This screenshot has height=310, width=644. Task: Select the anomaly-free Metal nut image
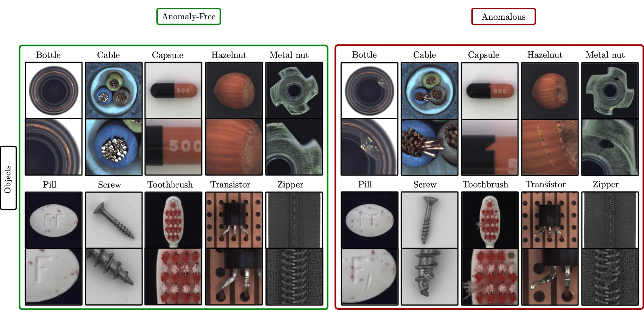(294, 90)
